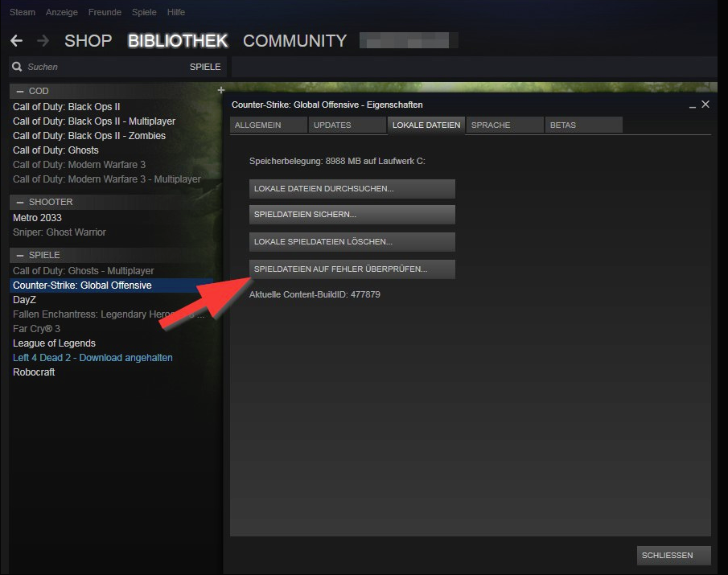This screenshot has height=575, width=728.
Task: Open the SPIELE filter dropdown
Action: tap(205, 67)
